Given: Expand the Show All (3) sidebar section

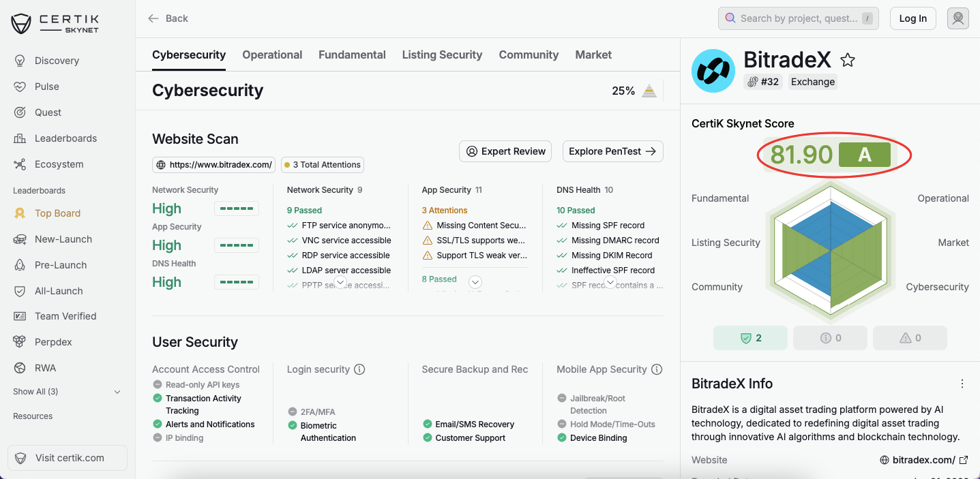Looking at the screenshot, I should point(66,392).
